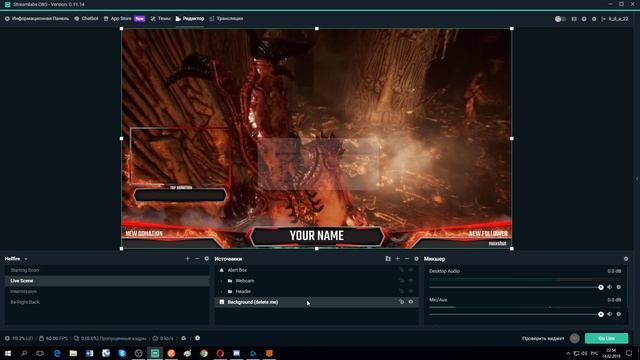Image resolution: width=640 pixels, height=360 pixels.
Task: Open settings gear in top right bar
Action: (x=594, y=19)
